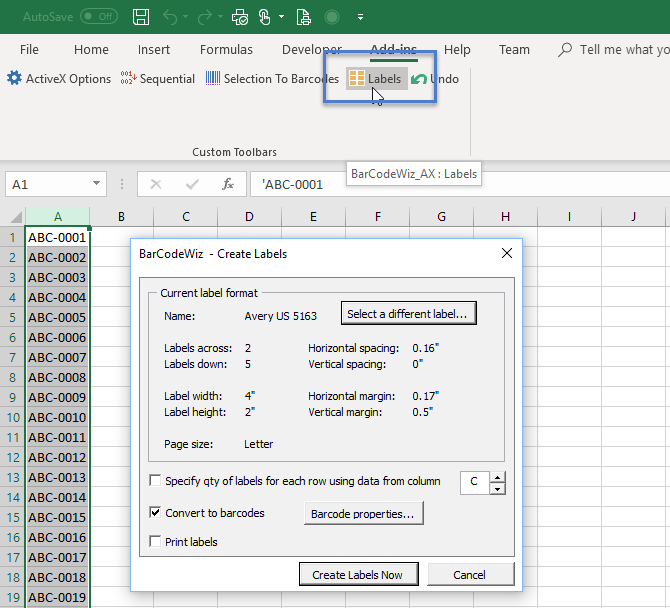
Task: Click the formula bar showing 'ABC-0001
Action: point(460,184)
